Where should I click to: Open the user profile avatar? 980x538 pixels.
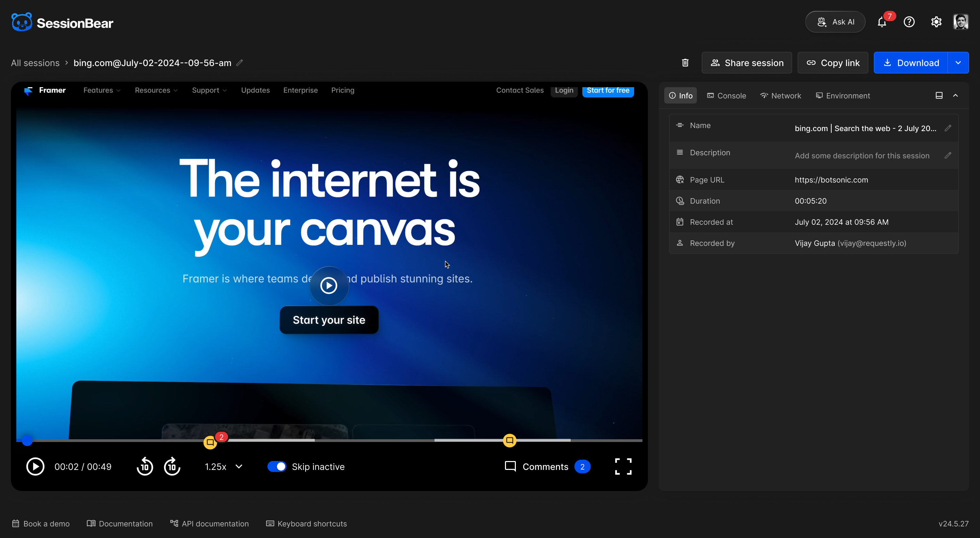961,22
